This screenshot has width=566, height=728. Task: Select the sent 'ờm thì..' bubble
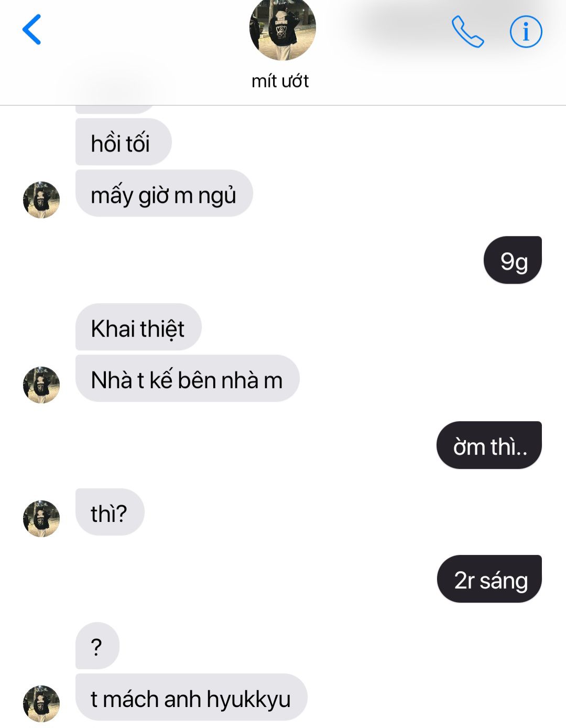click(489, 445)
